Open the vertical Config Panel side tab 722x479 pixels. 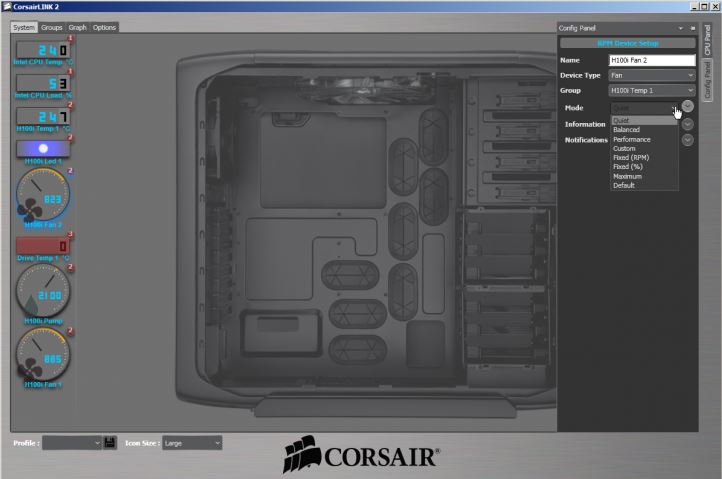coord(707,80)
